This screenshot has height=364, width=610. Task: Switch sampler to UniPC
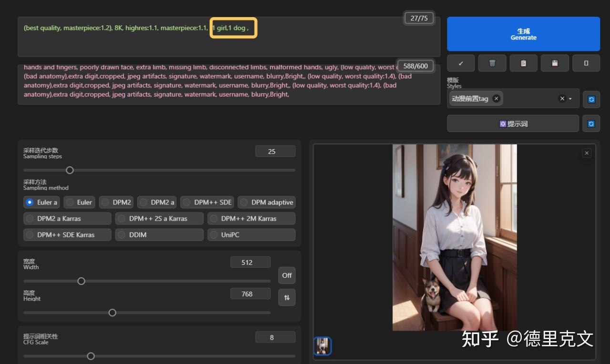tap(251, 234)
